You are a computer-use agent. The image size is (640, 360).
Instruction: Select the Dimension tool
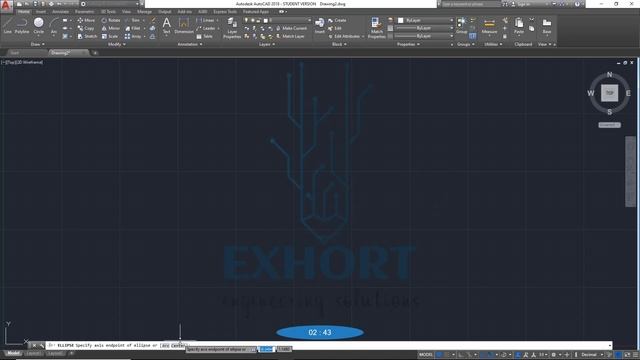(184, 25)
